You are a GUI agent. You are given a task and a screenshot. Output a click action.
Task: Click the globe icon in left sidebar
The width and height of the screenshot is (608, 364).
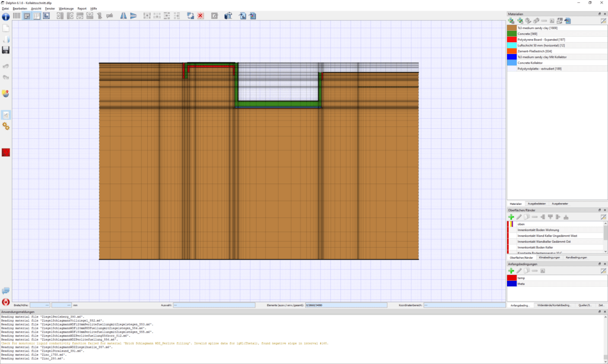click(6, 93)
